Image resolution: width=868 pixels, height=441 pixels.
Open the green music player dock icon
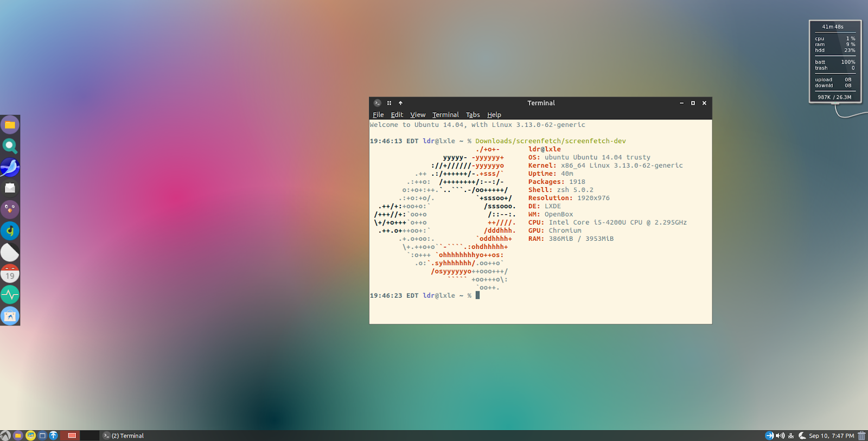pos(10,231)
